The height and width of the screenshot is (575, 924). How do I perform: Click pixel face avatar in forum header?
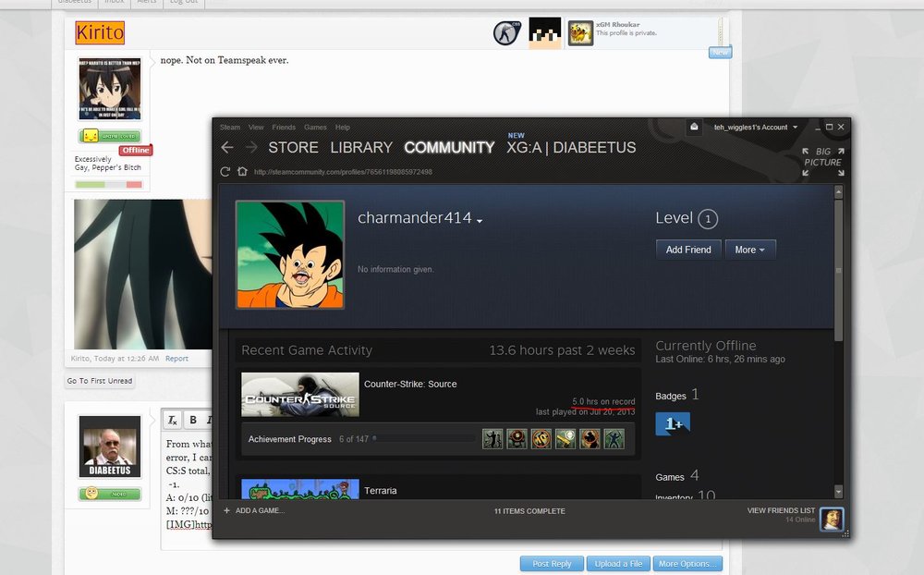545,33
